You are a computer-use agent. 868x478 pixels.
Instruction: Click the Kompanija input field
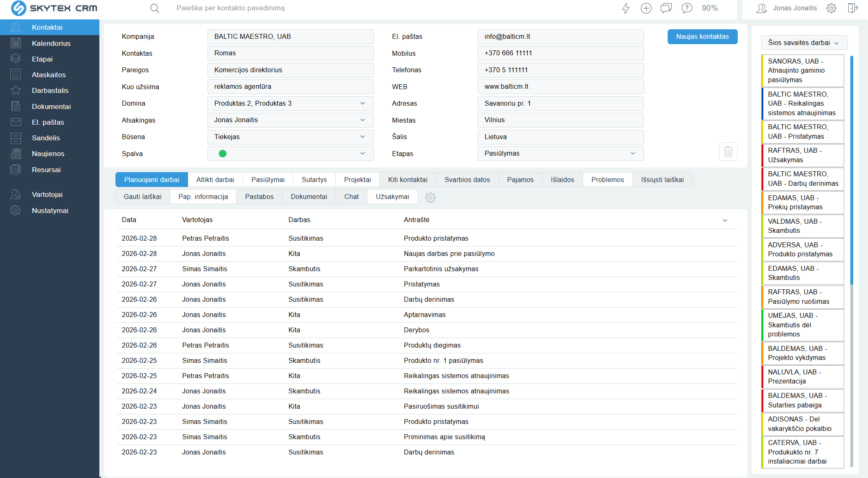(290, 37)
